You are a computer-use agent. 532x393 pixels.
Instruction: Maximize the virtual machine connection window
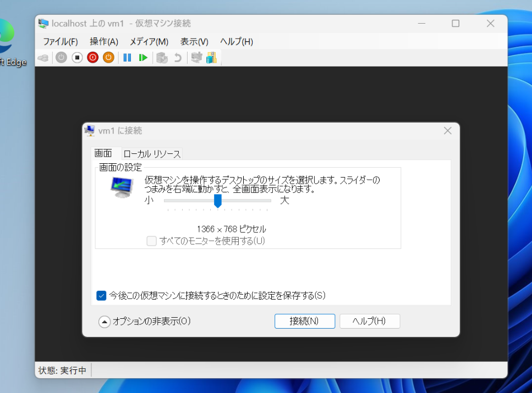coord(456,24)
